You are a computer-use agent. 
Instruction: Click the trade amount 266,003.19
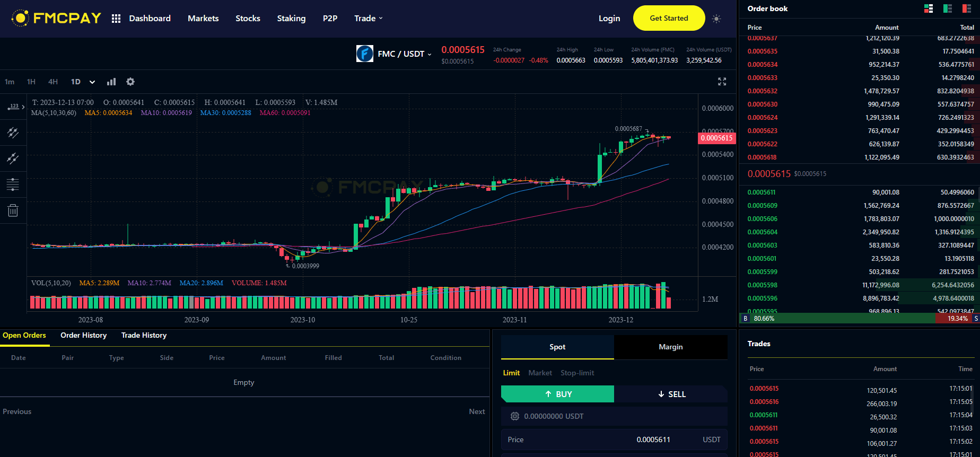click(x=882, y=404)
